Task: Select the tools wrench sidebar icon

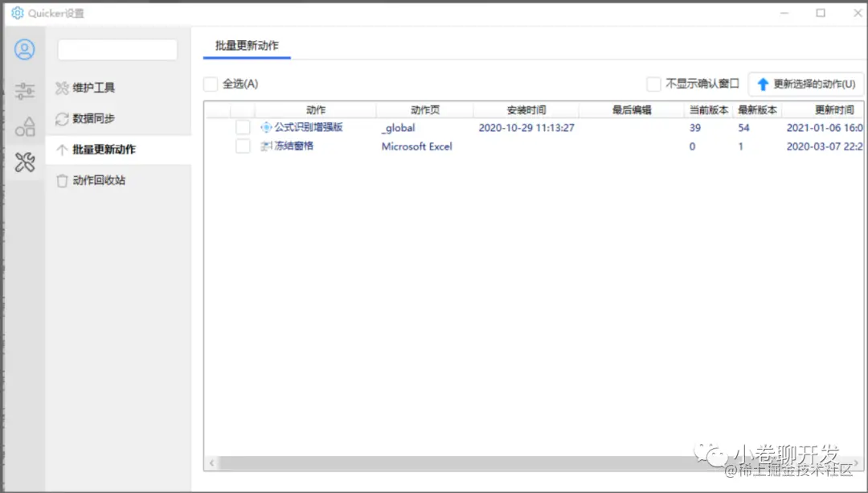Action: 24,162
